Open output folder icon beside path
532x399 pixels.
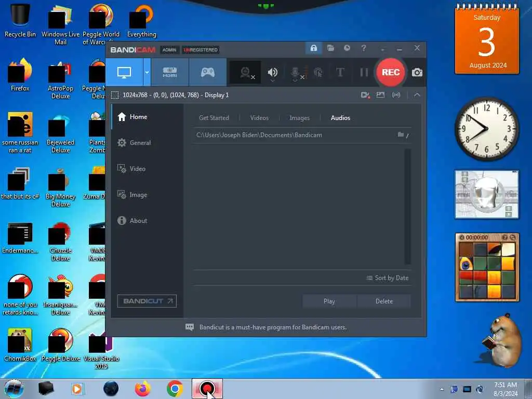tap(401, 135)
